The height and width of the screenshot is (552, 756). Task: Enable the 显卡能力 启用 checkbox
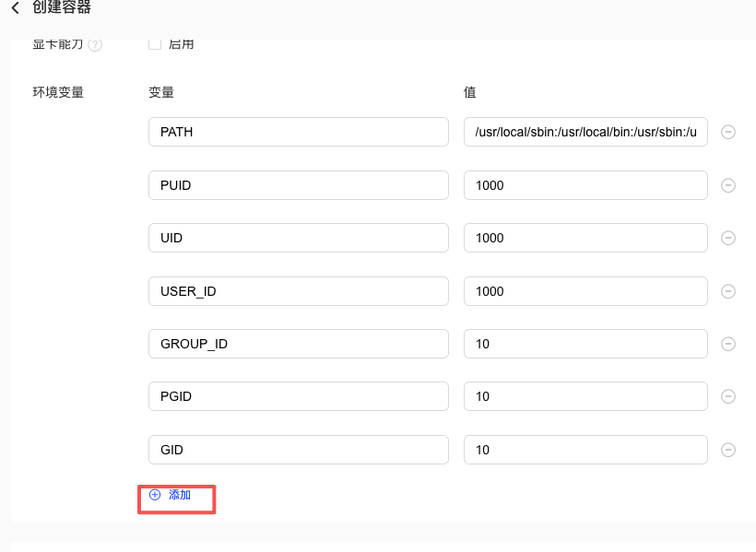click(x=155, y=43)
